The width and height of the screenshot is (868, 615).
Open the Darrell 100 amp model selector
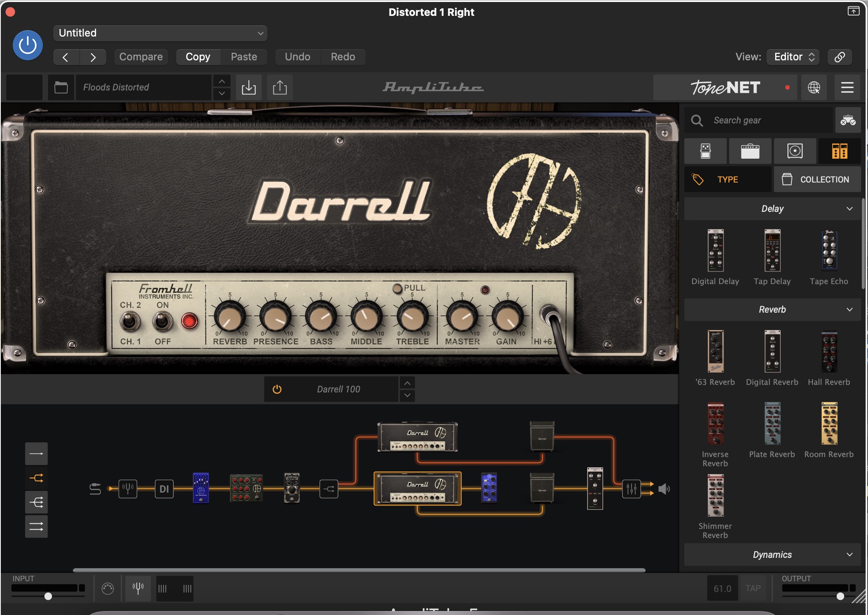click(x=338, y=389)
